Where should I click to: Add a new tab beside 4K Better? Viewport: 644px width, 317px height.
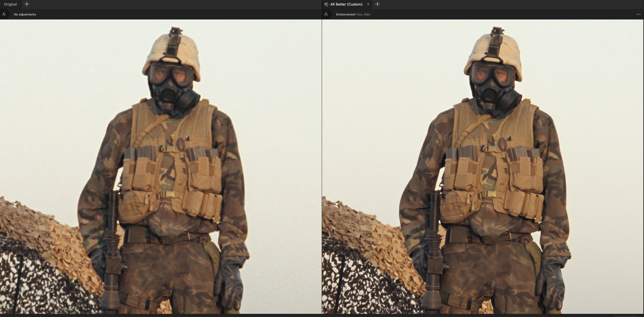377,4
